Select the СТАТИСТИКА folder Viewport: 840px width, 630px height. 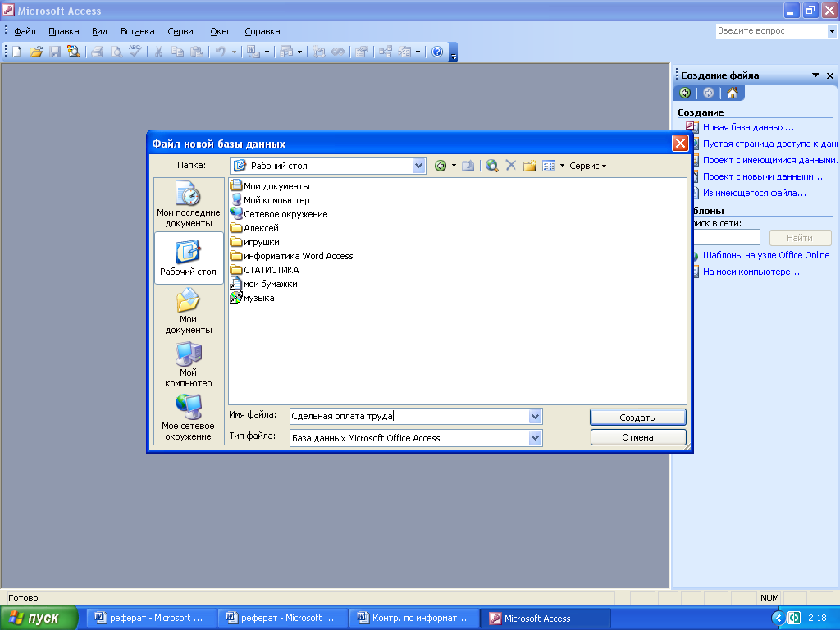[265, 270]
